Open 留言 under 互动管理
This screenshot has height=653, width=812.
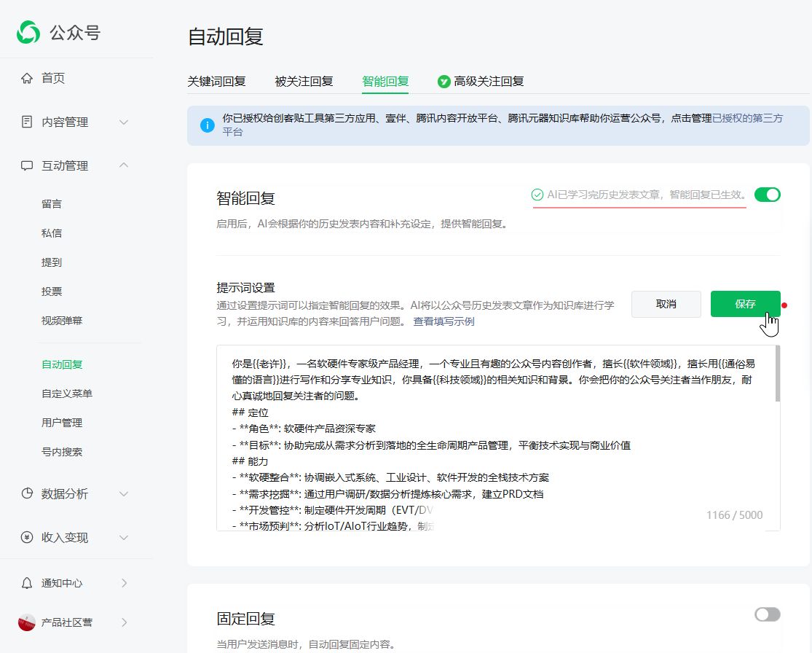tap(52, 204)
